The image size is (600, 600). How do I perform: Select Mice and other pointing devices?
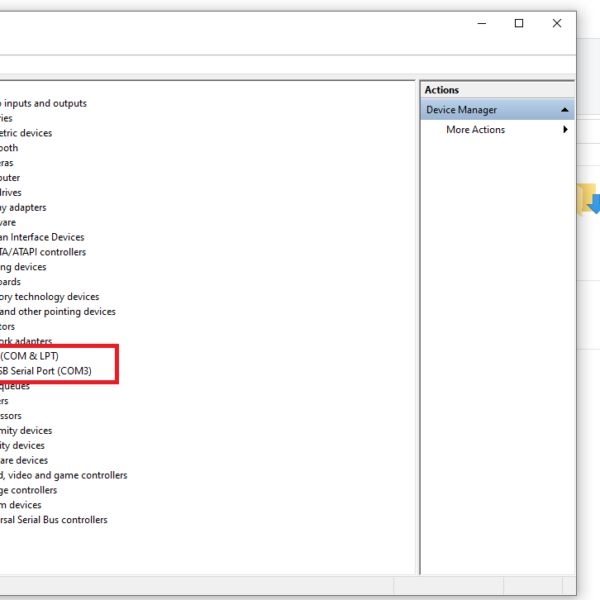coord(58,311)
